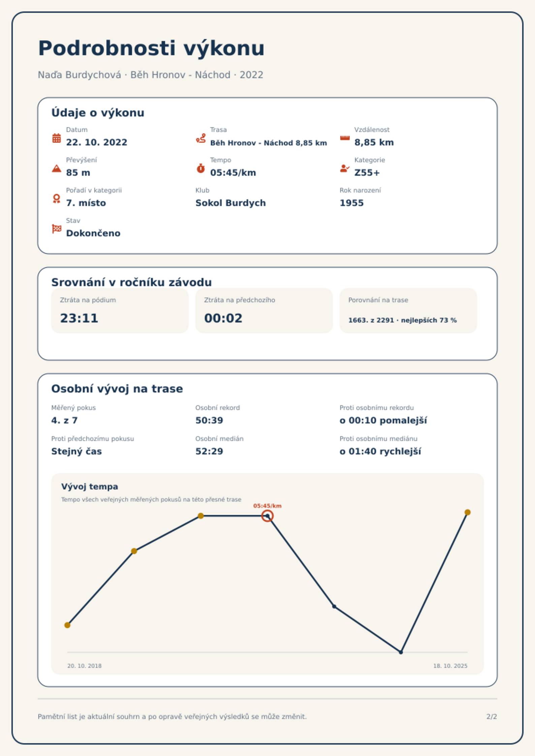Click the route icon next to Trasa
This screenshot has width=535, height=756.
(201, 138)
